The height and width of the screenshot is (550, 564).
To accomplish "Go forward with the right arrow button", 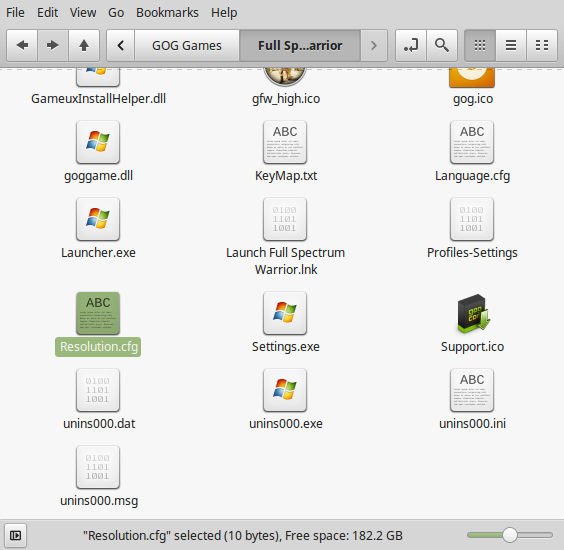I will 53,45.
